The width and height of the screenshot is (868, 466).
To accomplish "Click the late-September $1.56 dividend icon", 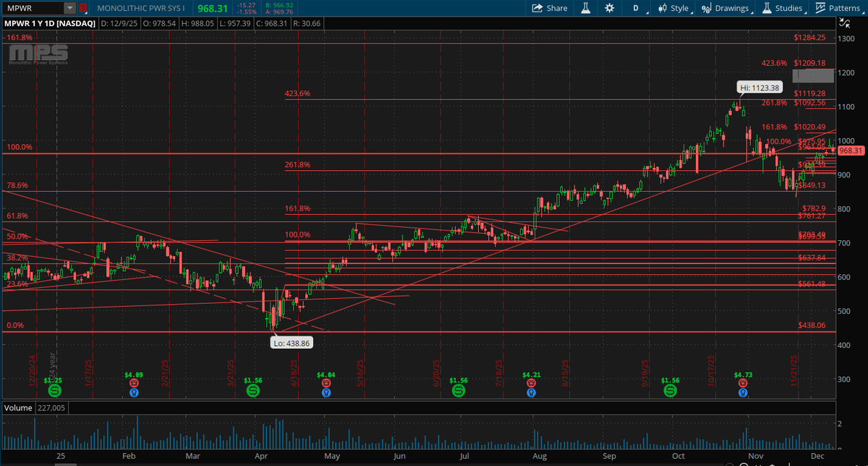I will 671,390.
